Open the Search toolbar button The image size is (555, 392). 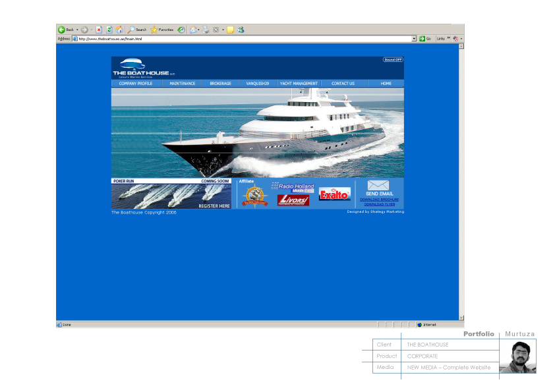[137, 30]
